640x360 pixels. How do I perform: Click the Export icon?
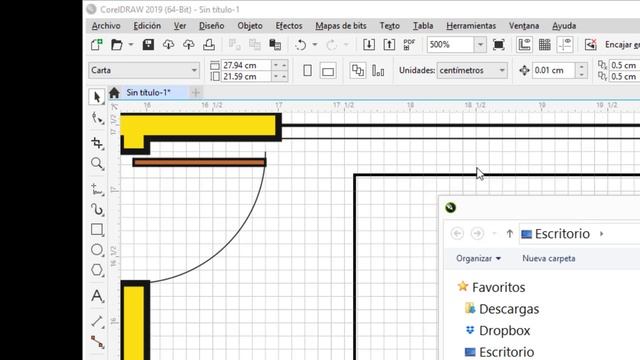(x=389, y=44)
